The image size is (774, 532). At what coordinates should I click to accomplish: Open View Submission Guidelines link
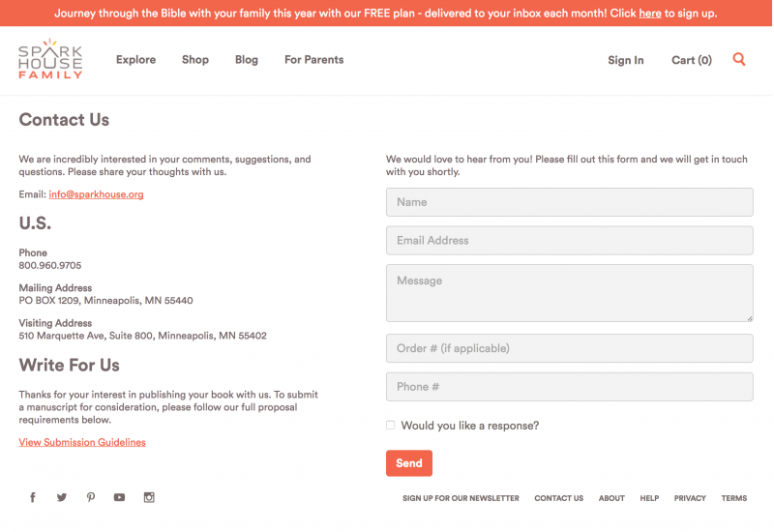pyautogui.click(x=82, y=442)
